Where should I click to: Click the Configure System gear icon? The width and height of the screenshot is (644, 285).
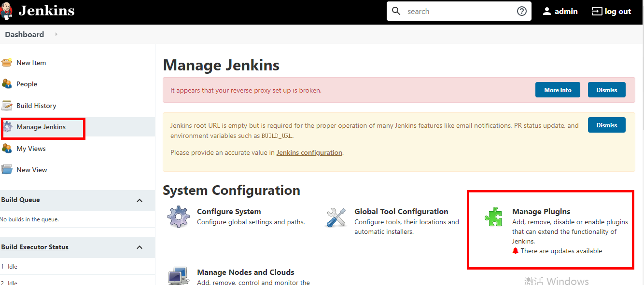pos(179,217)
